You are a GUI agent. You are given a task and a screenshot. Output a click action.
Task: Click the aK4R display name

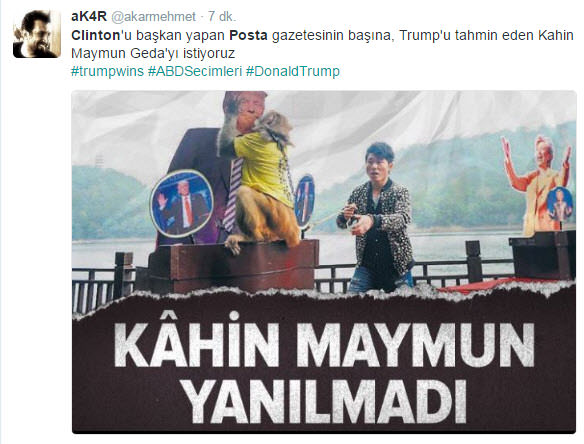pos(89,16)
